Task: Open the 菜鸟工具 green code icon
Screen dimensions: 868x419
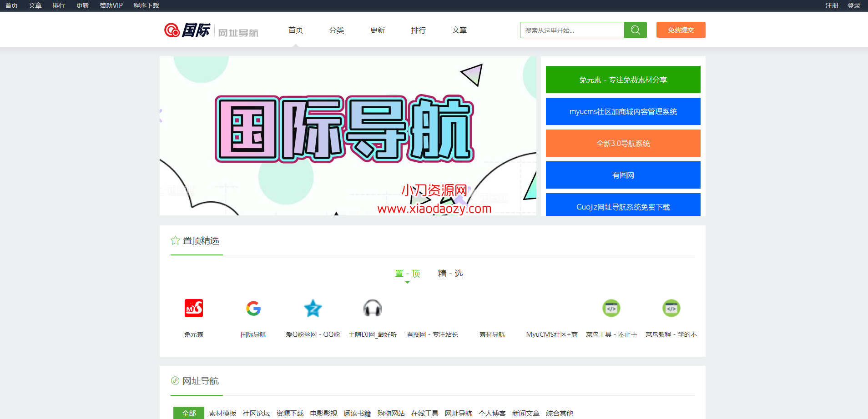Action: 611,308
